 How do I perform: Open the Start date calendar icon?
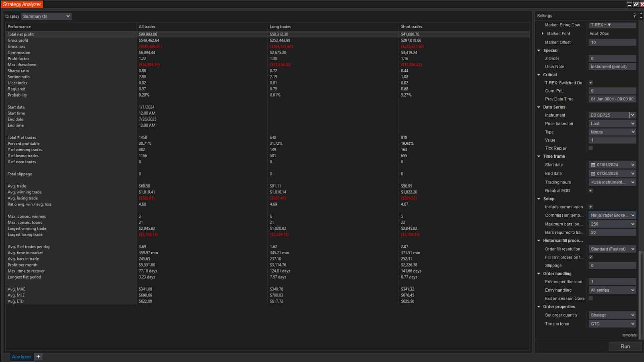pyautogui.click(x=593, y=165)
